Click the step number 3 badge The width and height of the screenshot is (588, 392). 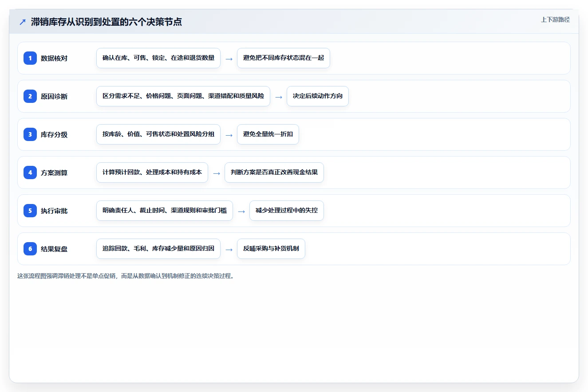[30, 134]
